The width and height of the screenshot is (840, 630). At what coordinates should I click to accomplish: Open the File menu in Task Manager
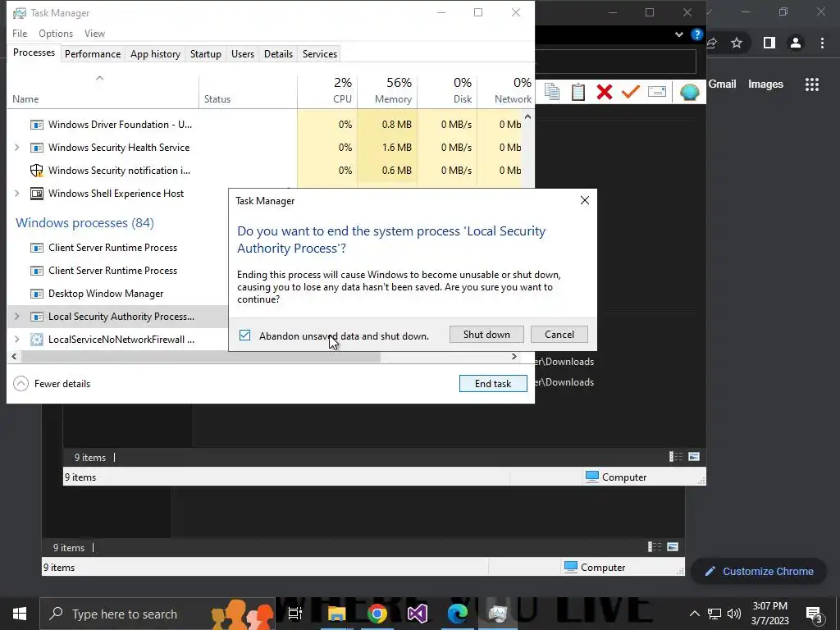pyautogui.click(x=20, y=33)
